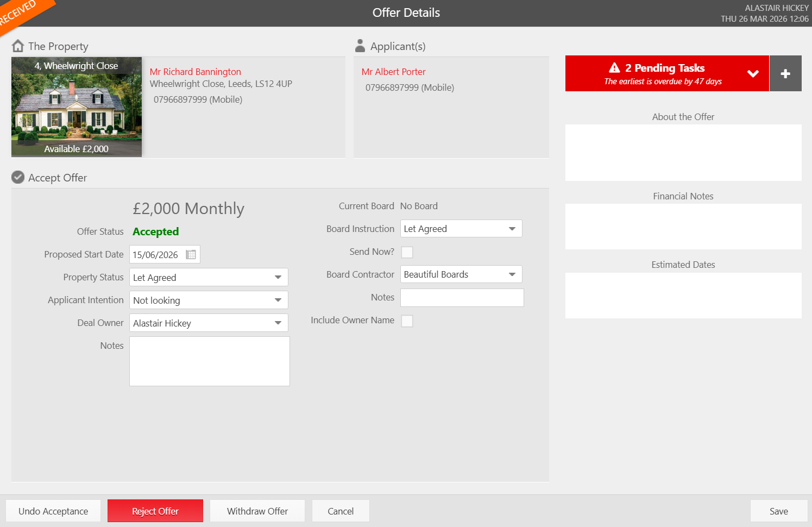812x527 pixels.
Task: Expand pending tasks with the chevron
Action: click(753, 73)
